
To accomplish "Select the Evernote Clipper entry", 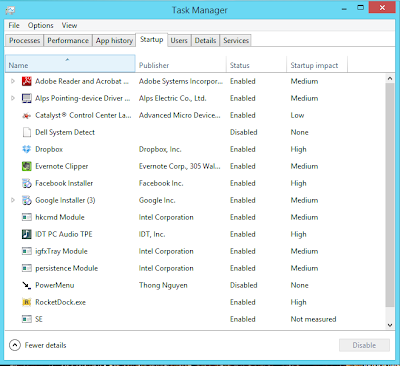I will point(62,166).
